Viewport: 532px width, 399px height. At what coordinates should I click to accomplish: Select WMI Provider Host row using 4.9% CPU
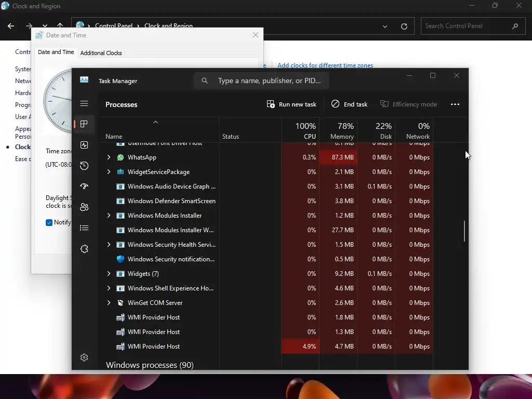[265, 347]
